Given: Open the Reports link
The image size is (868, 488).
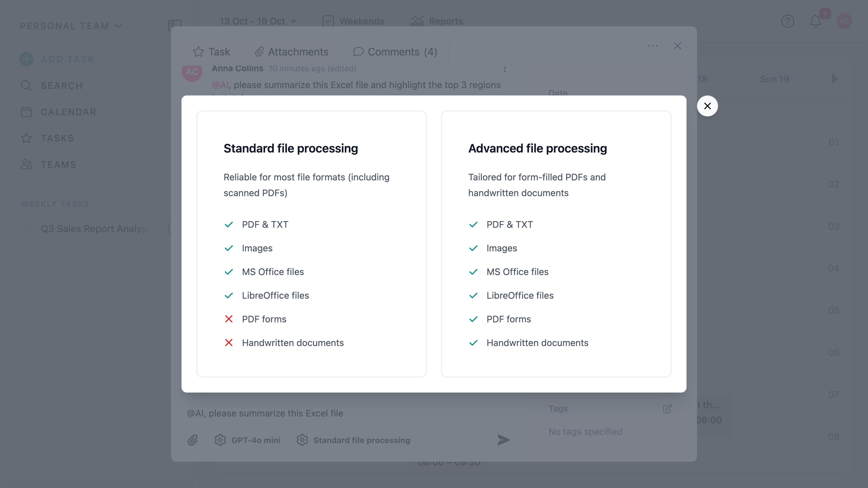Looking at the screenshot, I should tap(437, 21).
